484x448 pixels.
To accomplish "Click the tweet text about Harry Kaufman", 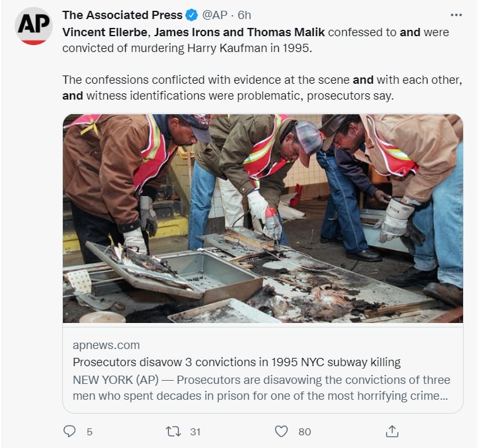I will coord(255,40).
